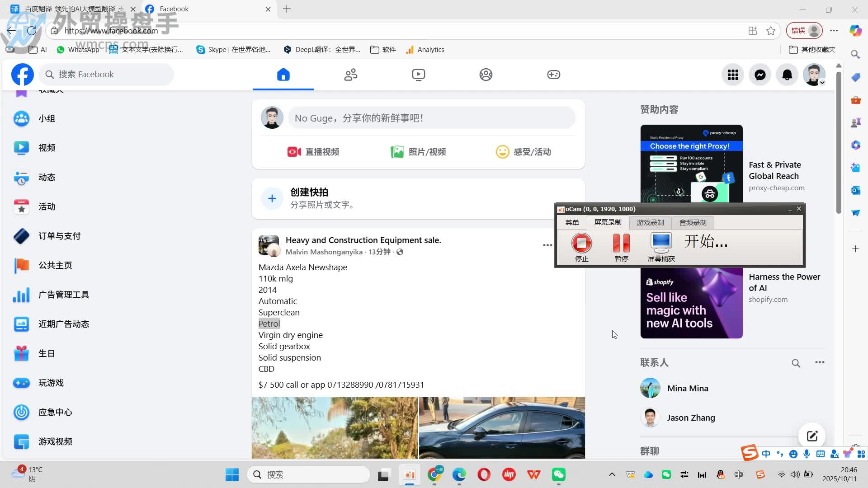The image size is (868, 488).
Task: Open the oCam 菜单 menu
Action: 572,222
